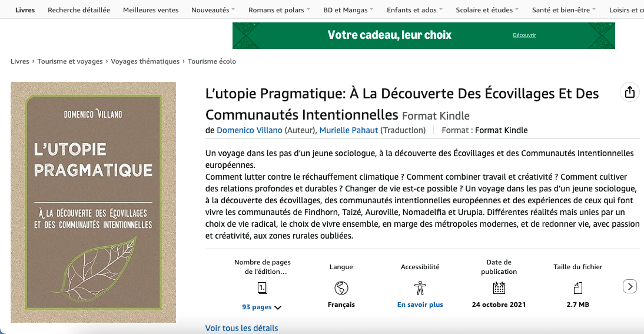
Task: Navigate to Tourisme et voyages breadcrumb
Action: [70, 61]
